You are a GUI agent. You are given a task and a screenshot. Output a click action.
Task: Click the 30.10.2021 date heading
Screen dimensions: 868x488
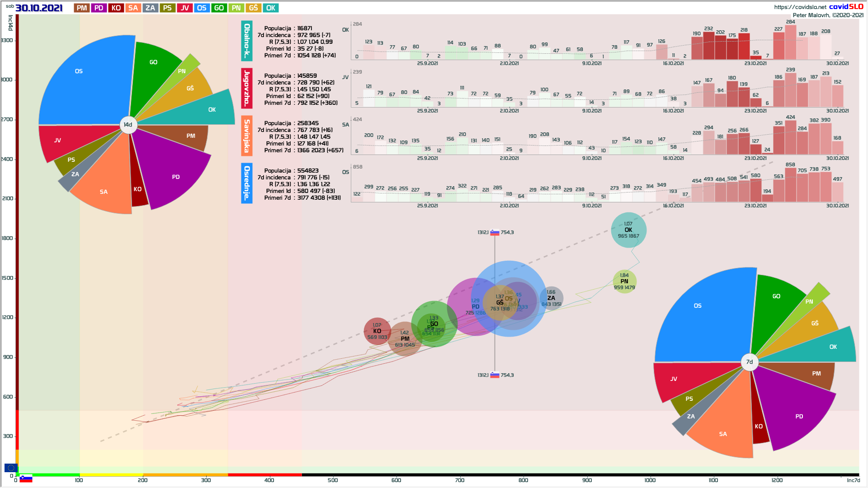pos(39,8)
